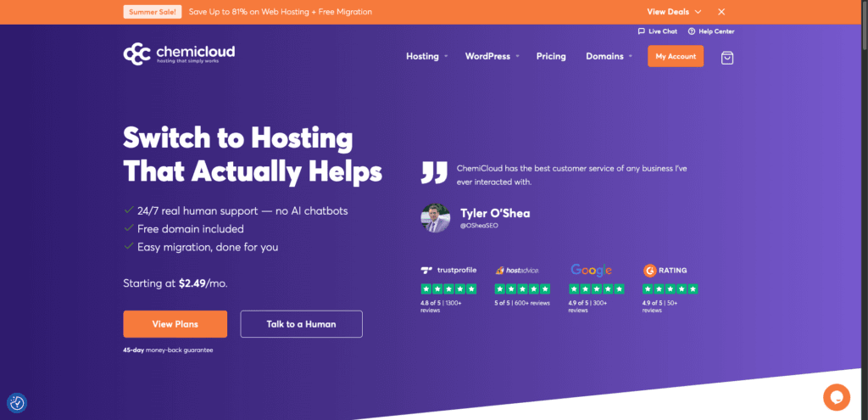Open the Domains menu
Image resolution: width=868 pixels, height=420 pixels.
coord(604,57)
